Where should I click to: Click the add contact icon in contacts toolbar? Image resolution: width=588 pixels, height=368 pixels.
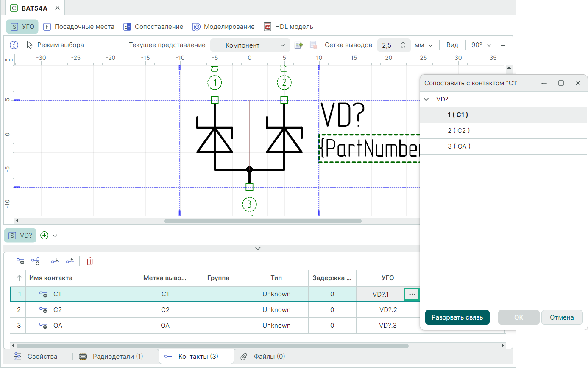pyautogui.click(x=20, y=261)
